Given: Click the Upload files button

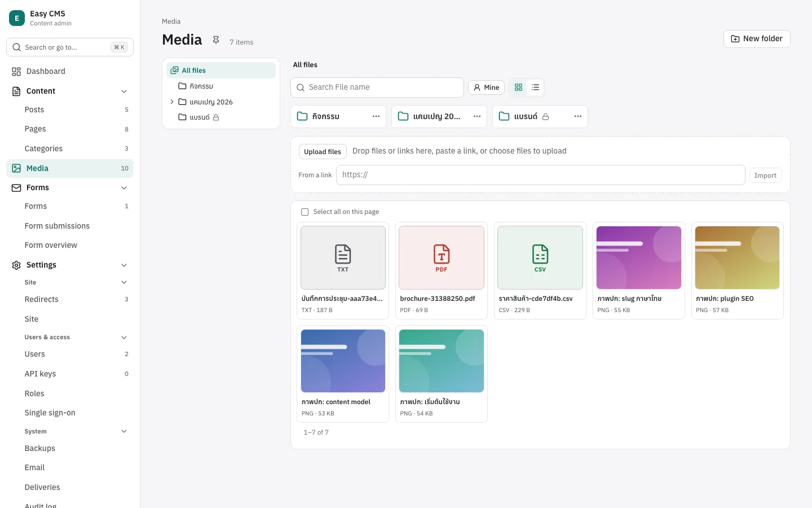Looking at the screenshot, I should [323, 152].
